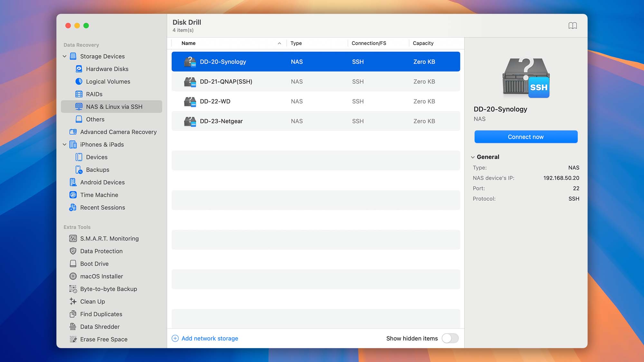The height and width of the screenshot is (362, 644).
Task: Click the Clean Up sparkle icon
Action: point(73,301)
